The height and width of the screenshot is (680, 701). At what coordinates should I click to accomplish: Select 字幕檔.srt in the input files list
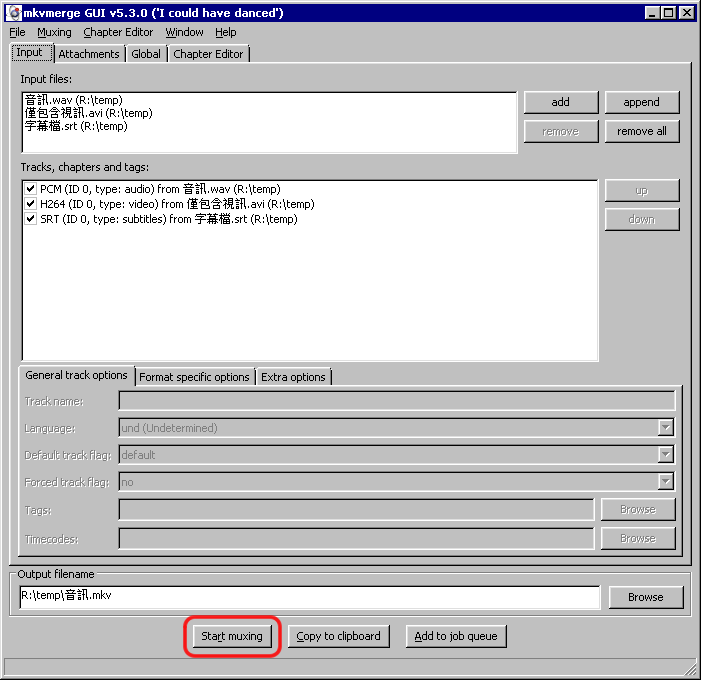(x=76, y=126)
